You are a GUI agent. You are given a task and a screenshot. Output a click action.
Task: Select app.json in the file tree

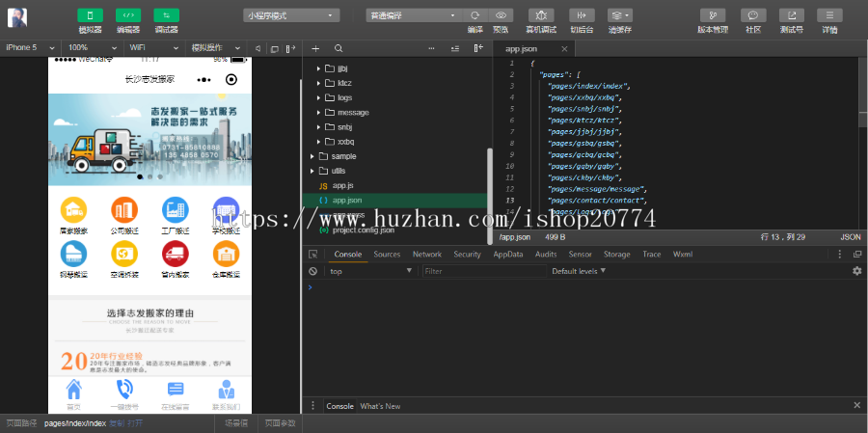[x=394, y=200]
